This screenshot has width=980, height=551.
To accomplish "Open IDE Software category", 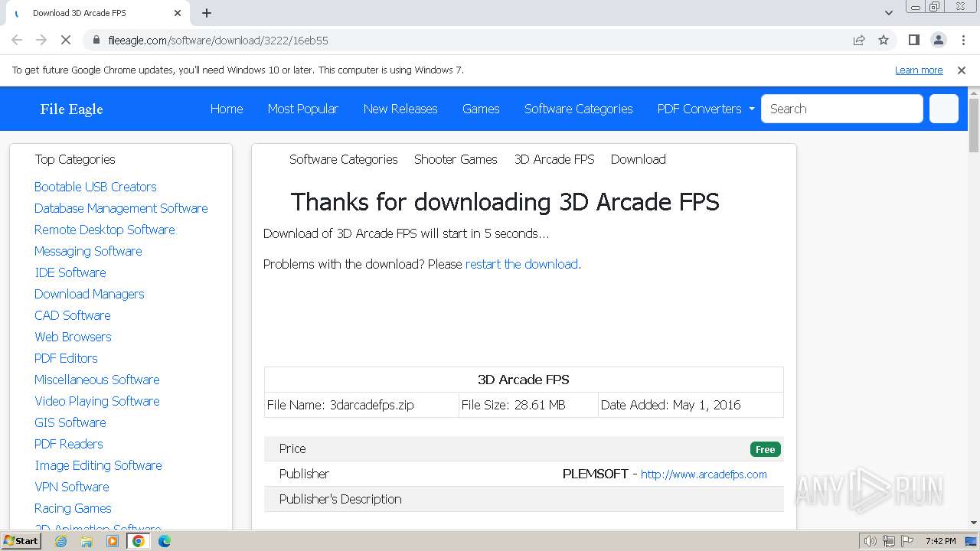I will 70,272.
